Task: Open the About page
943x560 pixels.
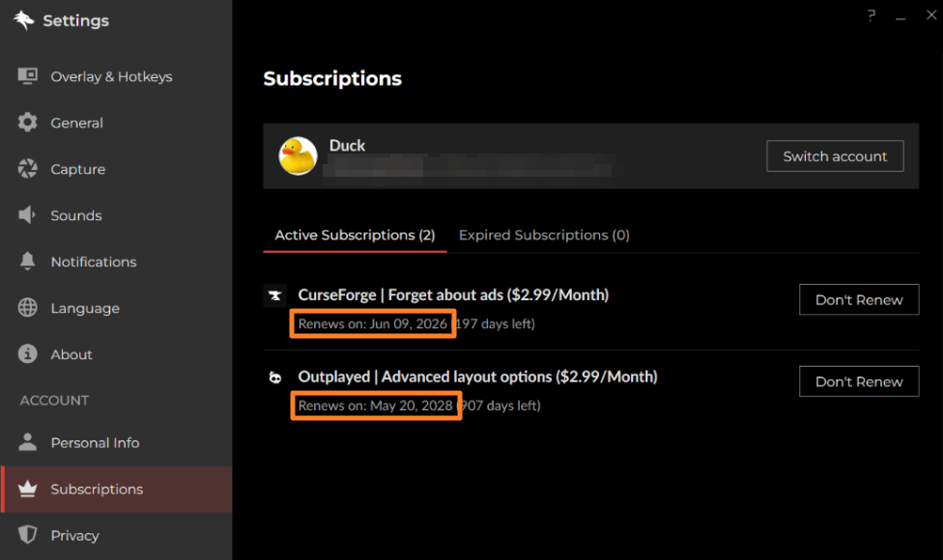Action: 116,354
